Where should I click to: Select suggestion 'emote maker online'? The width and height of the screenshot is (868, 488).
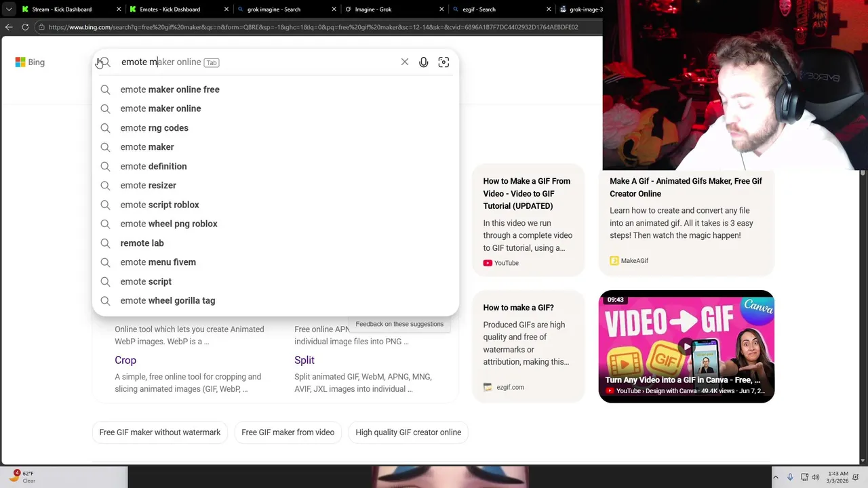tap(275, 108)
